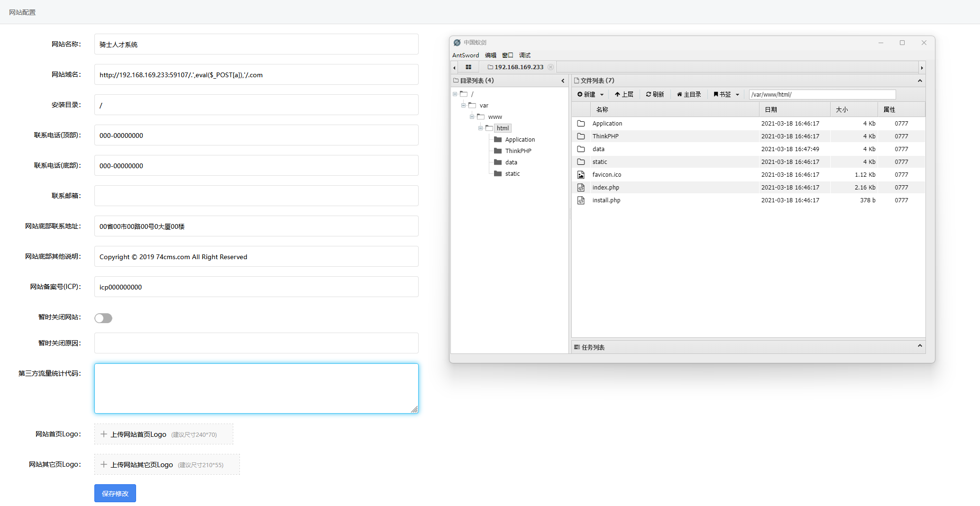Click the folder icon of ThinkPHP file row
This screenshot has width=980, height=506.
point(581,136)
